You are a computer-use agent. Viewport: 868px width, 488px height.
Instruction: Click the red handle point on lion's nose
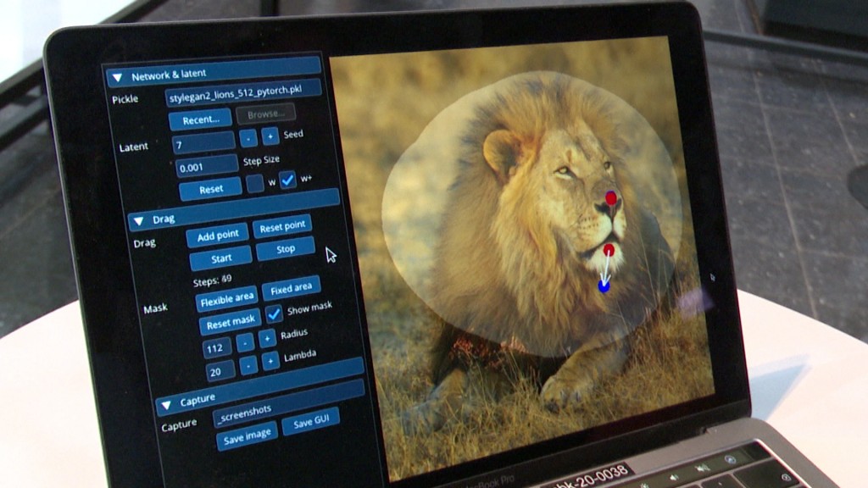coord(611,198)
